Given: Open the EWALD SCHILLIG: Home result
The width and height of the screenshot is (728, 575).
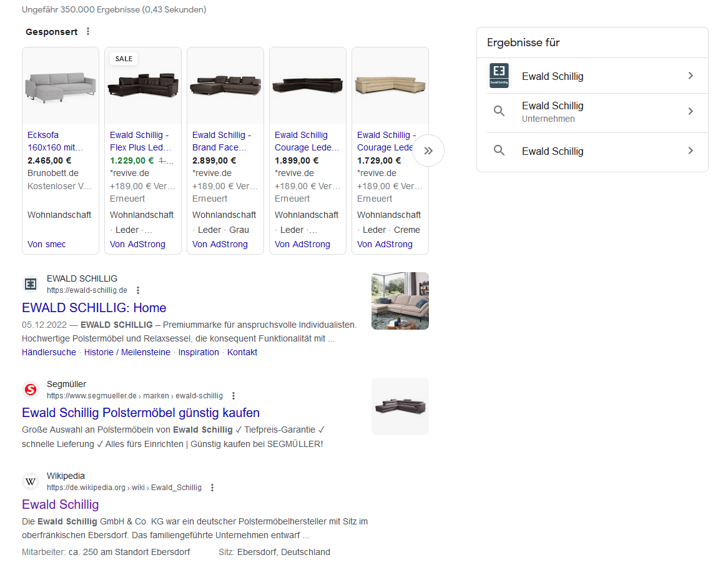Looking at the screenshot, I should pos(94,308).
